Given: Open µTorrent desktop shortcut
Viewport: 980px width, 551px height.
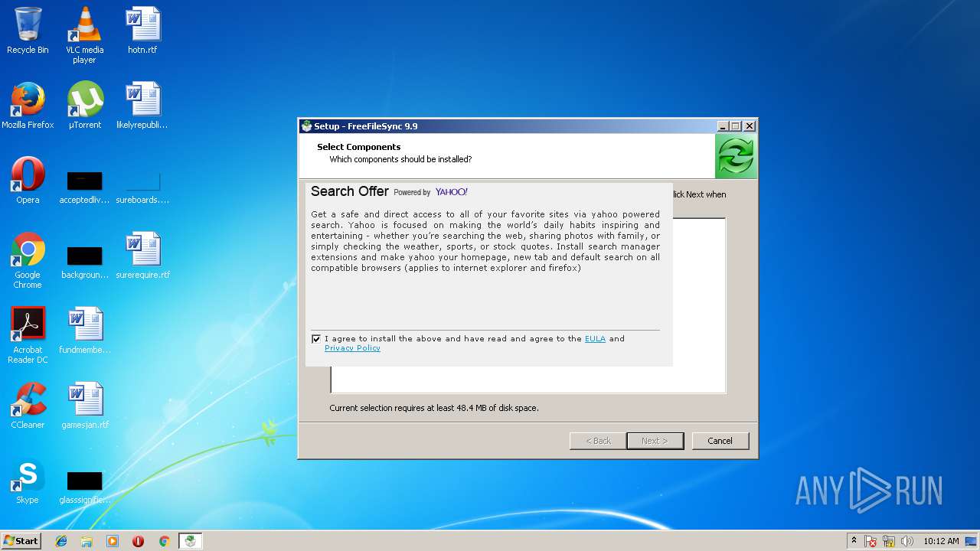Looking at the screenshot, I should click(x=84, y=106).
